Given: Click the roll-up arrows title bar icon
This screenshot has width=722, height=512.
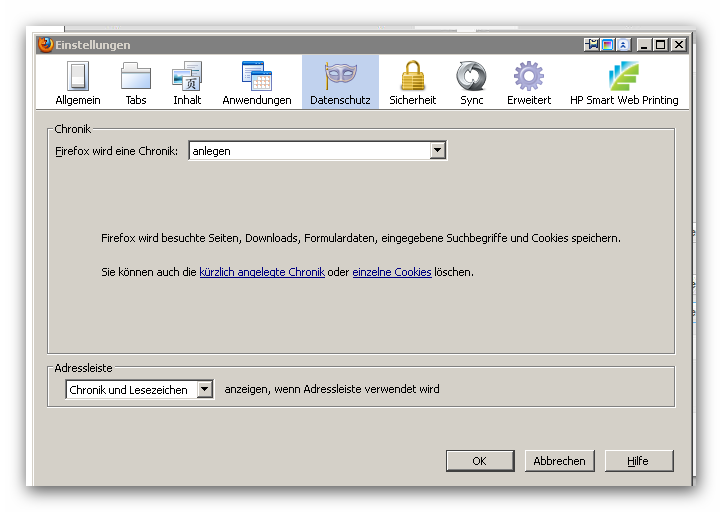Looking at the screenshot, I should pyautogui.click(x=623, y=45).
